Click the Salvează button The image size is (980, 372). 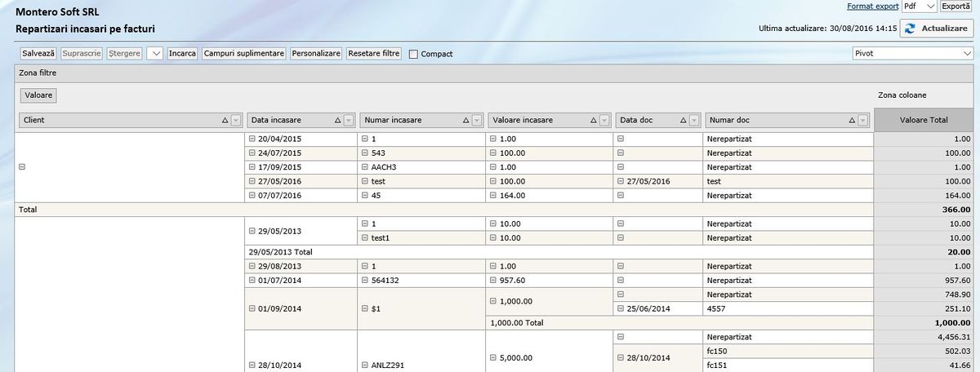pyautogui.click(x=38, y=53)
